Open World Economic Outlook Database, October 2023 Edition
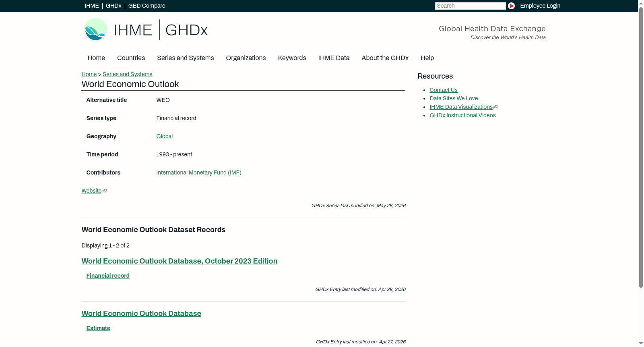Screen dimensions: 644x347 pos(180,261)
